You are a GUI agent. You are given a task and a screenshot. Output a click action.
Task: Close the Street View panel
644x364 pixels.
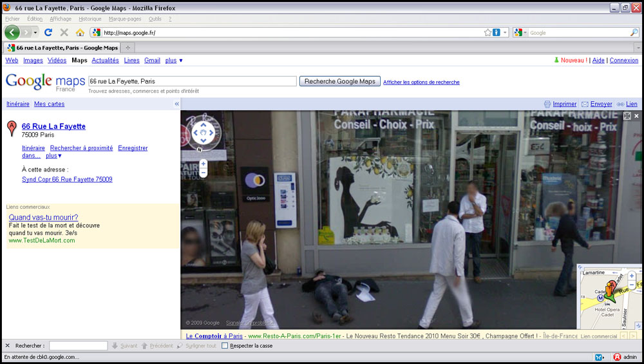point(636,116)
